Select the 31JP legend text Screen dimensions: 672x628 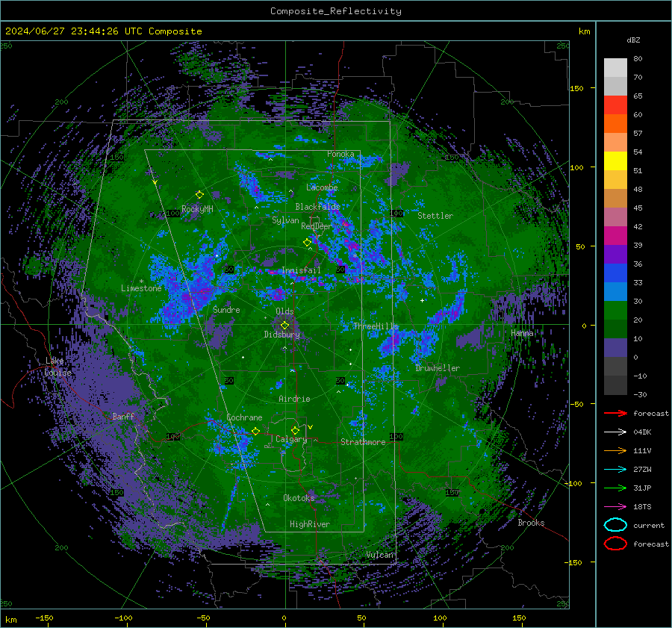(642, 488)
